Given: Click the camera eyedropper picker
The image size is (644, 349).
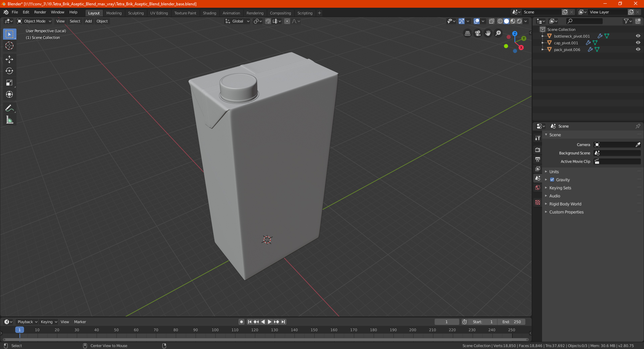Looking at the screenshot, I should click(638, 145).
